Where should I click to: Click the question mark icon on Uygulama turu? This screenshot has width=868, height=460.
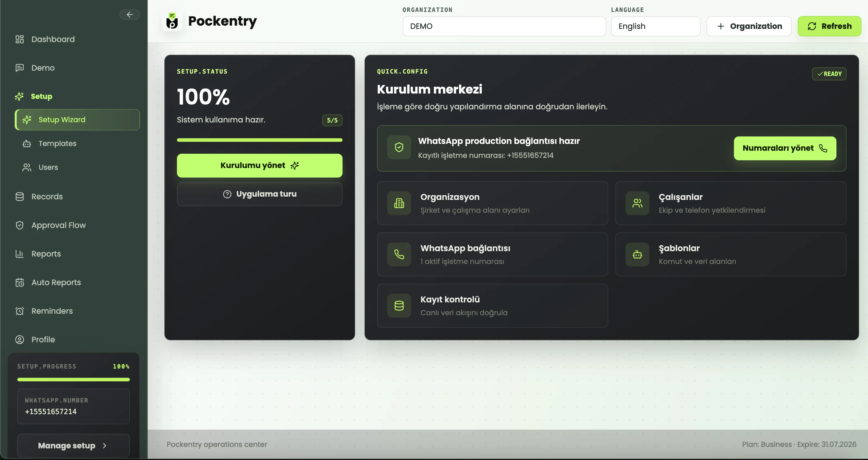227,194
